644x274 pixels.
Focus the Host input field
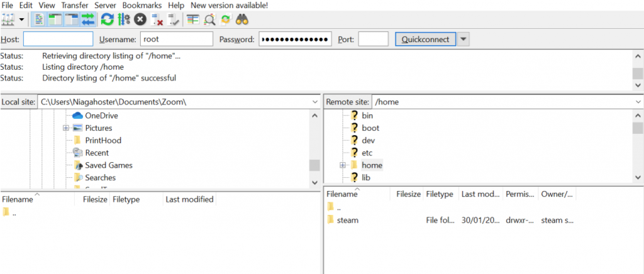(58, 40)
